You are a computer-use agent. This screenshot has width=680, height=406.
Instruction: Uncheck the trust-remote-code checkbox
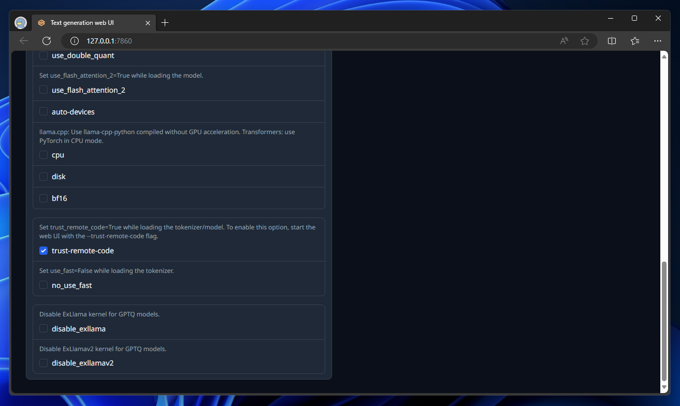[43, 251]
